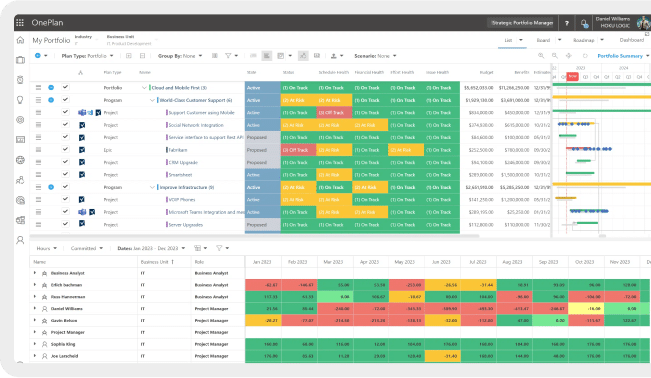The height and width of the screenshot is (378, 651).
Task: Click the red Now marker on timeline
Action: point(573,76)
